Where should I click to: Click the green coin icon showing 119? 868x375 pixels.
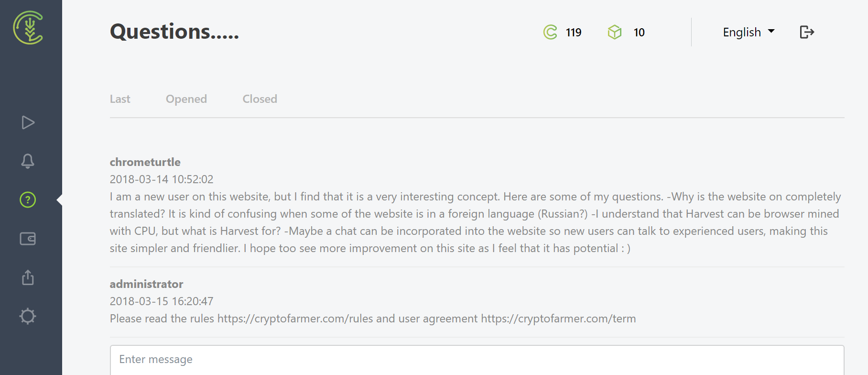(551, 32)
